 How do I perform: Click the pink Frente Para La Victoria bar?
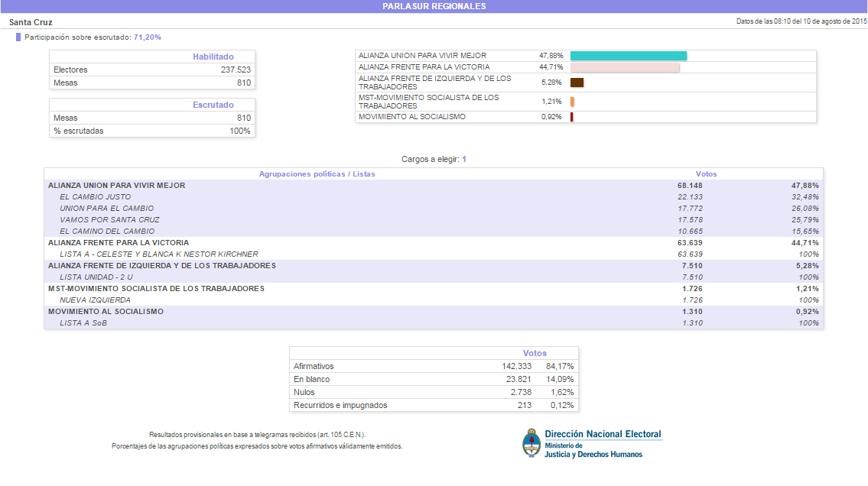pyautogui.click(x=625, y=67)
